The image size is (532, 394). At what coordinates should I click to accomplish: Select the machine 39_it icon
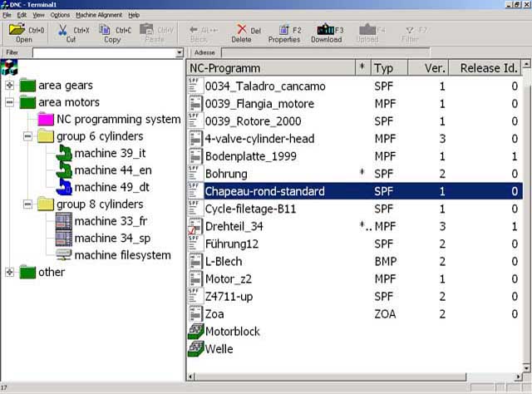[64, 153]
